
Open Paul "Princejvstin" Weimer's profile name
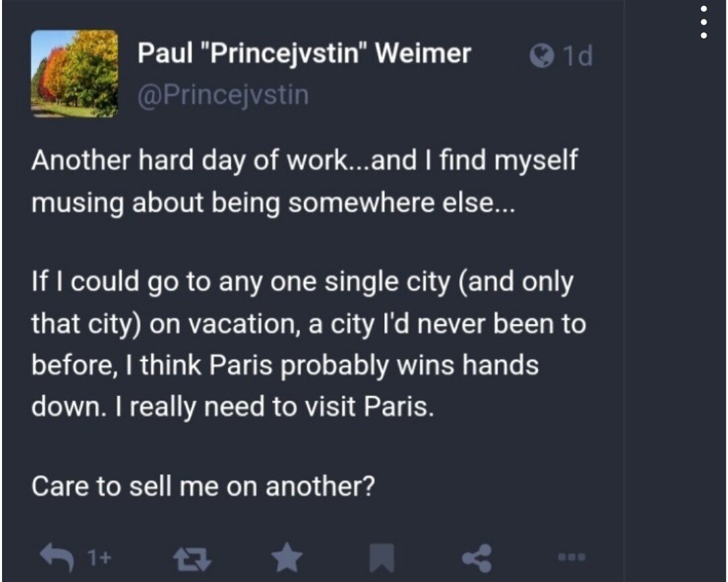click(304, 53)
